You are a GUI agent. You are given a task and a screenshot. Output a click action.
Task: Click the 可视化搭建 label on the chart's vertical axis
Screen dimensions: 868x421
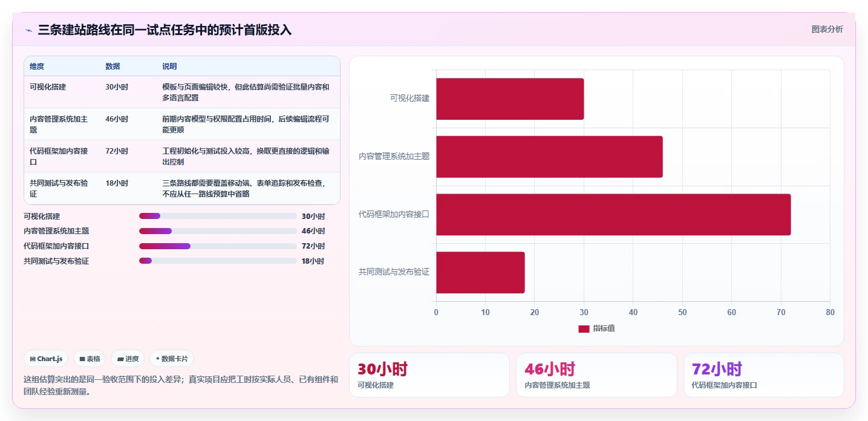[410, 98]
